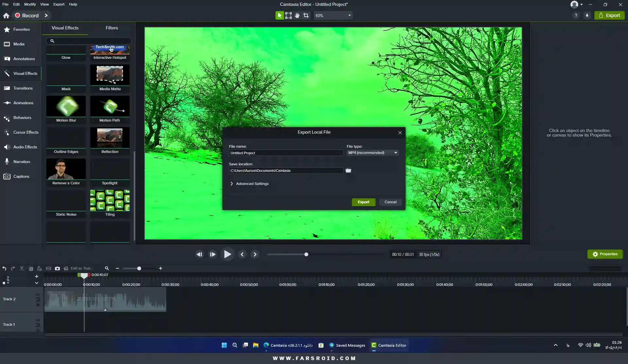Switch to the Filters tab
This screenshot has width=628, height=364.
(x=112, y=28)
